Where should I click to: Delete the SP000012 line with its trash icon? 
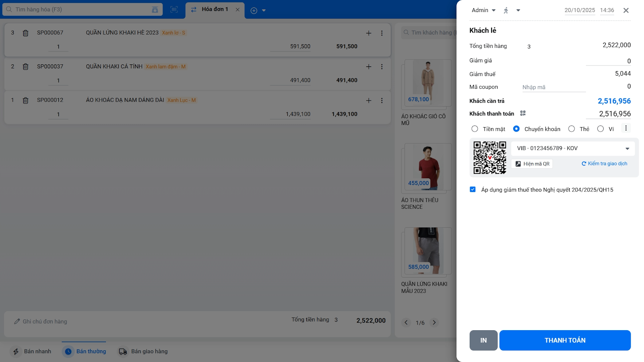click(x=25, y=101)
